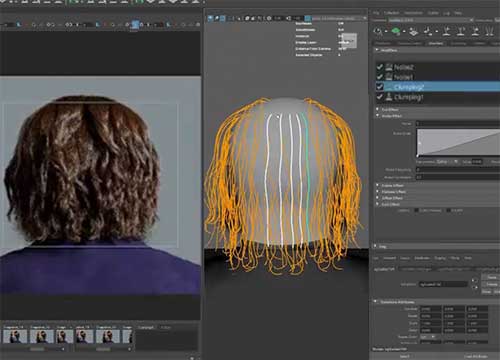Click the Select button at panel bottom

404,356
